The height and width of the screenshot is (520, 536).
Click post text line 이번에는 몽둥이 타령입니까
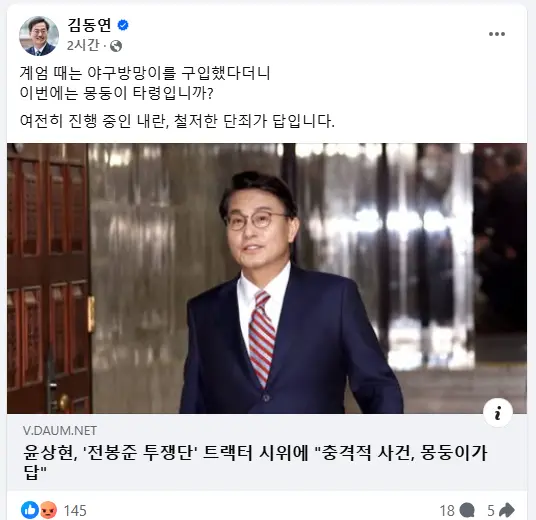point(117,93)
